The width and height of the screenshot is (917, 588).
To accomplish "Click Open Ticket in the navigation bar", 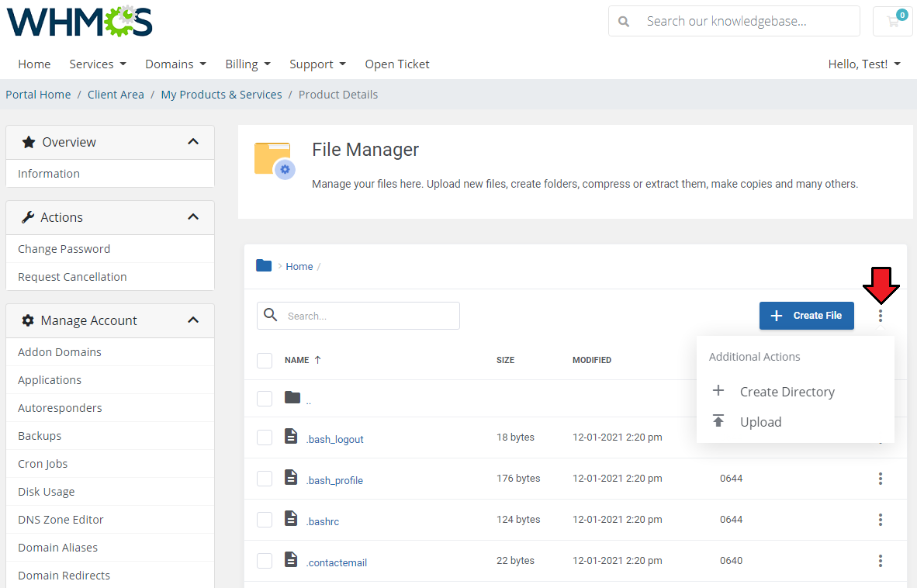I will tap(397, 64).
